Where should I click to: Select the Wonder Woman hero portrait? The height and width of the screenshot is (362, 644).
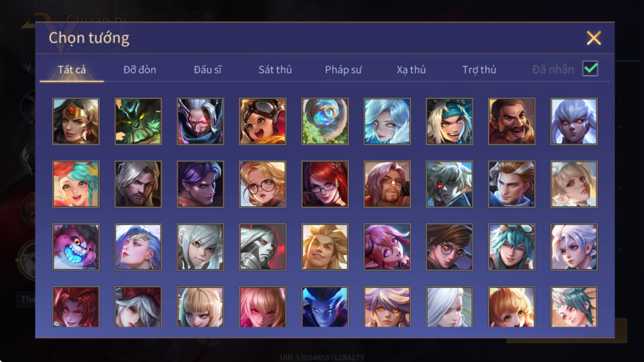[x=76, y=121]
